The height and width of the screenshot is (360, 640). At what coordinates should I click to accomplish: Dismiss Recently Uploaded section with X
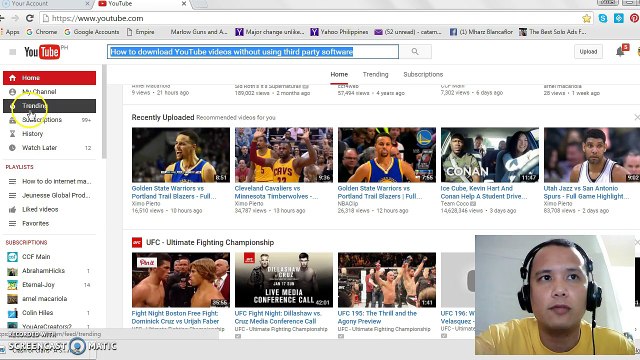tap(637, 118)
